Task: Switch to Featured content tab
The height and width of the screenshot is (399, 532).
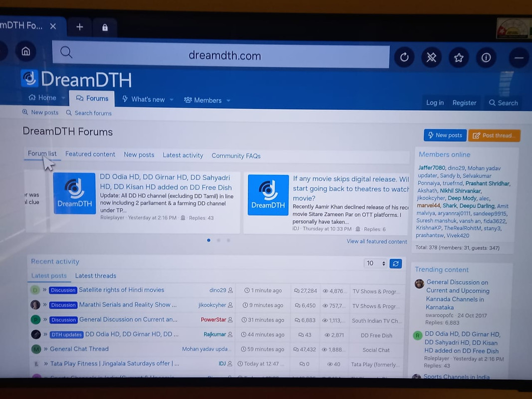Action: [x=90, y=154]
